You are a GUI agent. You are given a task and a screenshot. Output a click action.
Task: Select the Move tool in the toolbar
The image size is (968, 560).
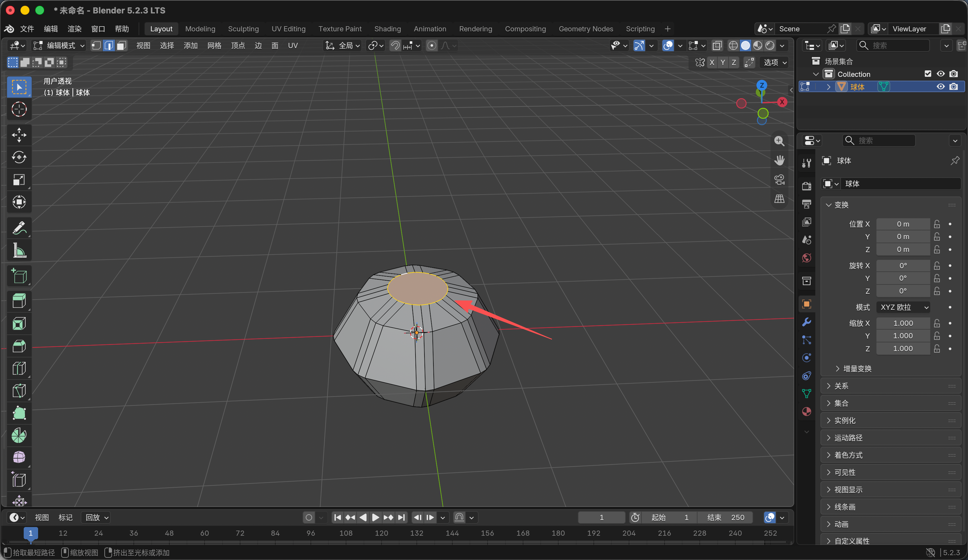pos(19,135)
